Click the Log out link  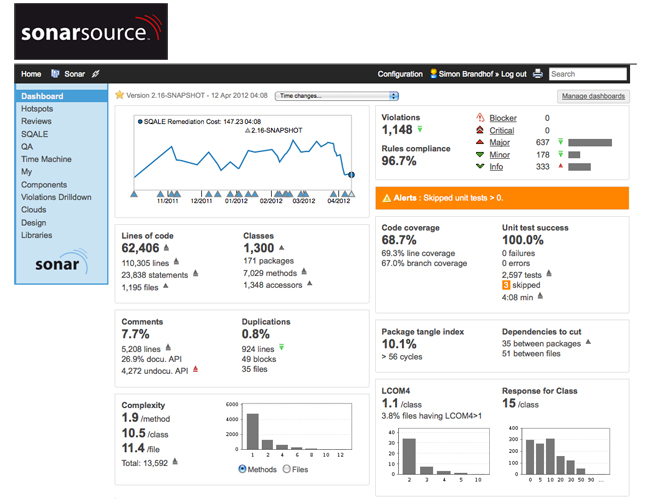coord(514,74)
